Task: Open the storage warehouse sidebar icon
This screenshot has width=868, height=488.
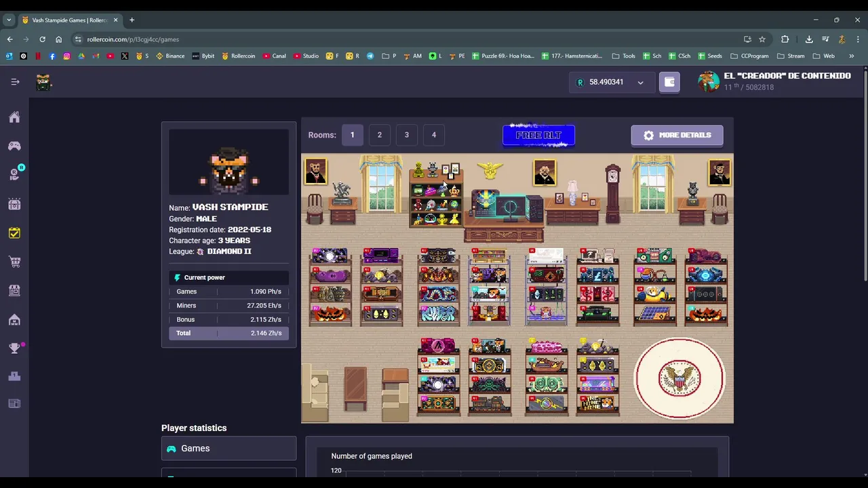Action: [x=14, y=319]
